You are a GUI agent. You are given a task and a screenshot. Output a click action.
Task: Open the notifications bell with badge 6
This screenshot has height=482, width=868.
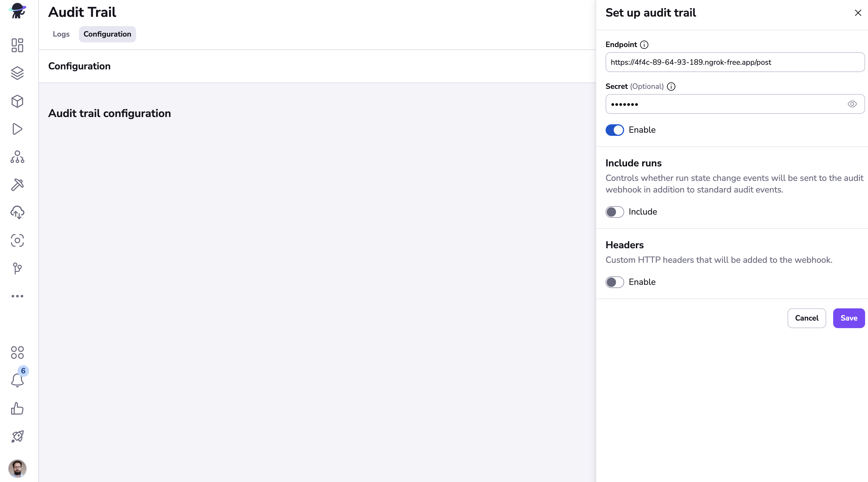(x=17, y=380)
